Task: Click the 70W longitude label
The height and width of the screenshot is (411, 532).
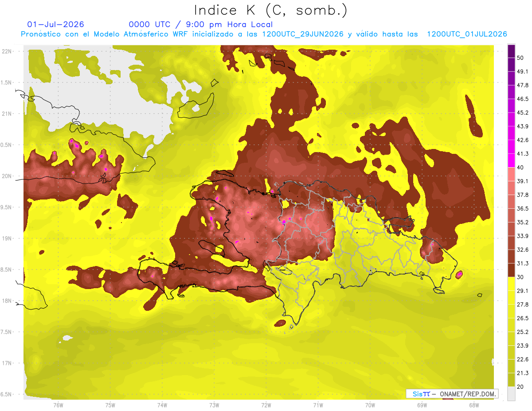Action: (370, 405)
